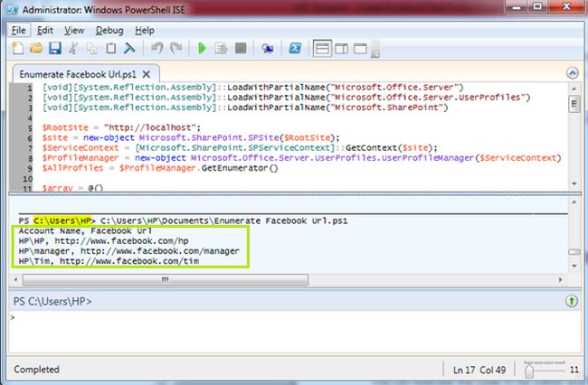Open the View menu
Image resolution: width=588 pixels, height=385 pixels.
click(74, 31)
